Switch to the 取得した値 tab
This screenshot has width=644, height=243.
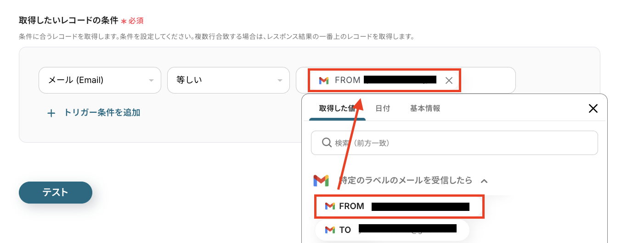pyautogui.click(x=337, y=109)
